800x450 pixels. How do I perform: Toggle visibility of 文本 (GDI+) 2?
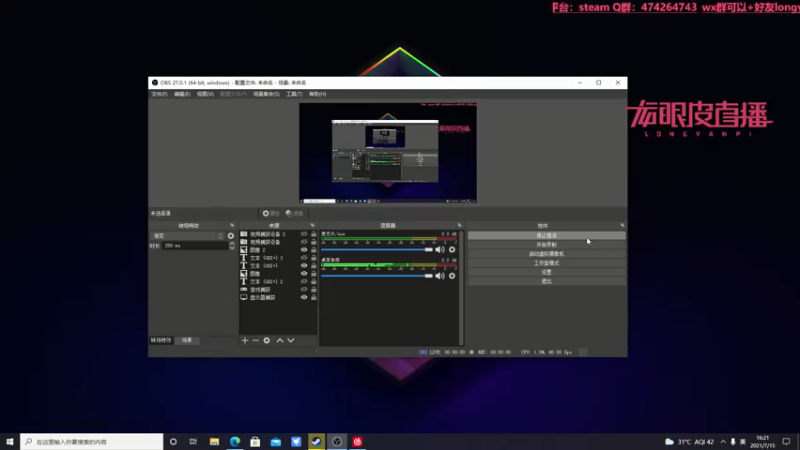coord(304,282)
